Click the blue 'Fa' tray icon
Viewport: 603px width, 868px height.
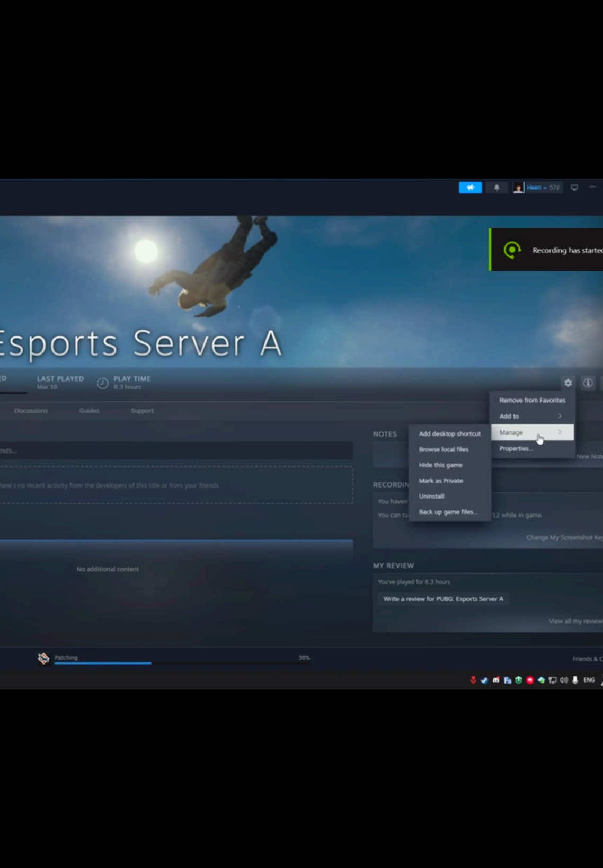click(507, 680)
